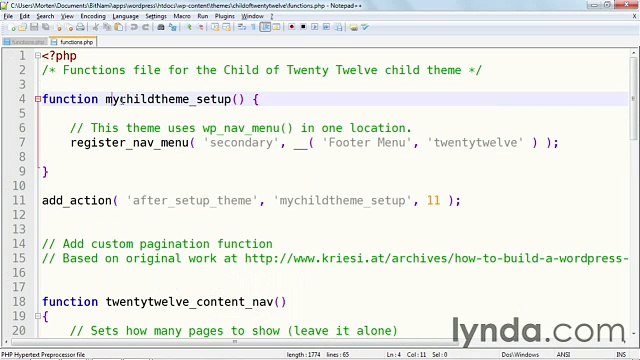Click the Close All toolbar icon
640x360 pixels.
(69, 27)
